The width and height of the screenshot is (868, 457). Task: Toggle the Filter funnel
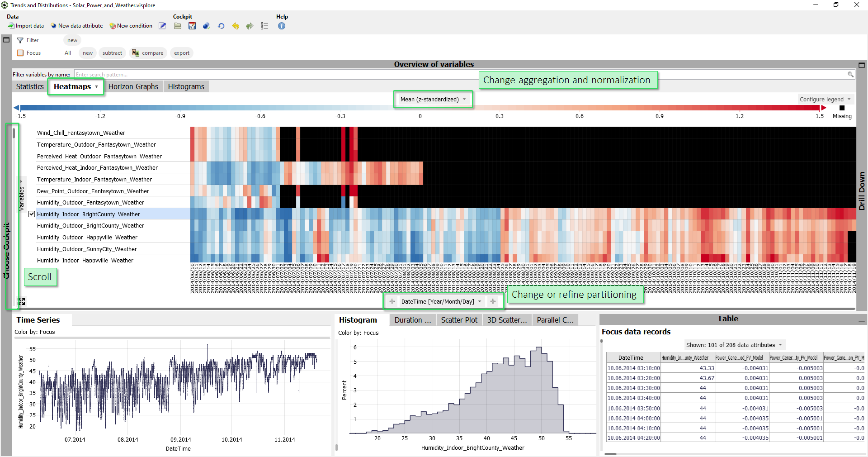pyautogui.click(x=20, y=40)
